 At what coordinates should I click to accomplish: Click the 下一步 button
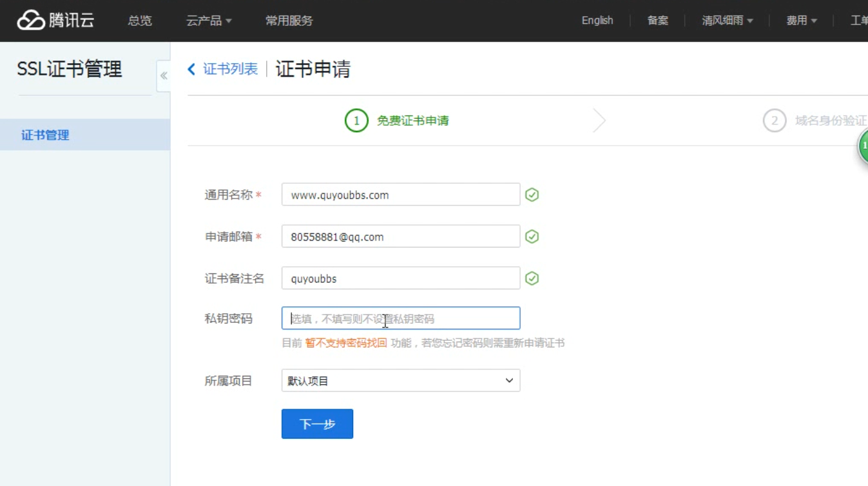317,424
